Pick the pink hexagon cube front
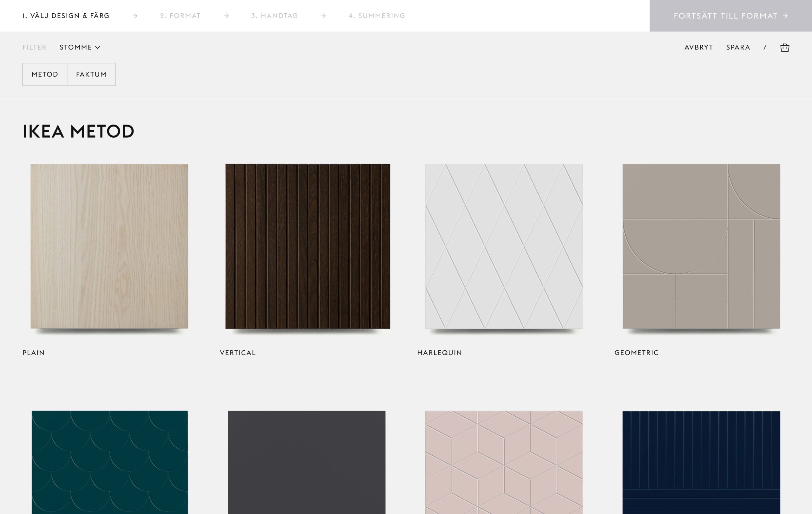The height and width of the screenshot is (514, 812). point(504,462)
